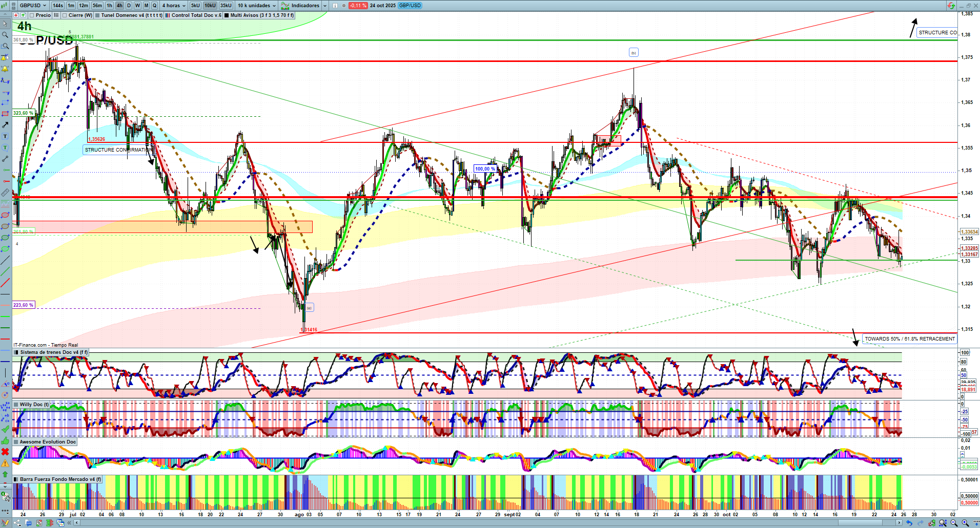The width and height of the screenshot is (980, 528).
Task: Select the black arrow drawing tool
Action: (x=5, y=125)
